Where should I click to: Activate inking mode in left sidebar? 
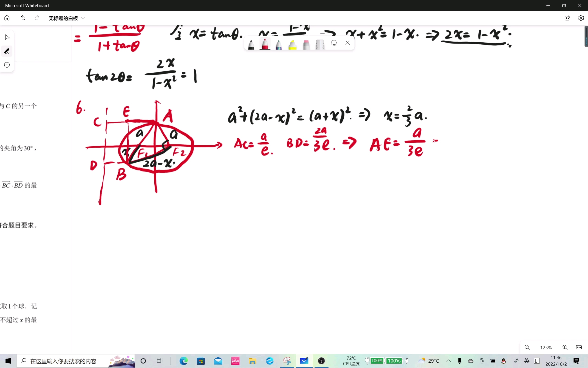click(x=7, y=51)
